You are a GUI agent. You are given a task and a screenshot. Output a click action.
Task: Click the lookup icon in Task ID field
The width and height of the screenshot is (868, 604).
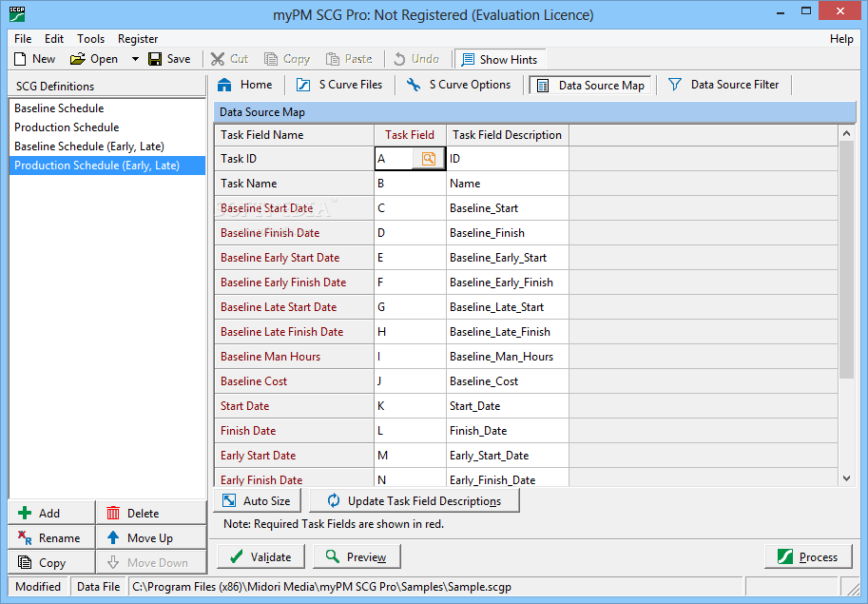(429, 159)
